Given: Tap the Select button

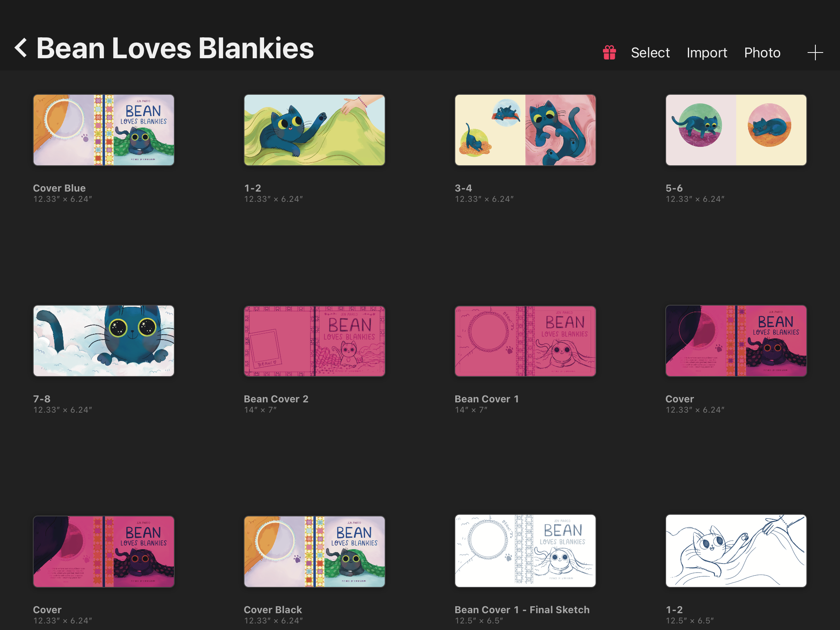Looking at the screenshot, I should 650,52.
